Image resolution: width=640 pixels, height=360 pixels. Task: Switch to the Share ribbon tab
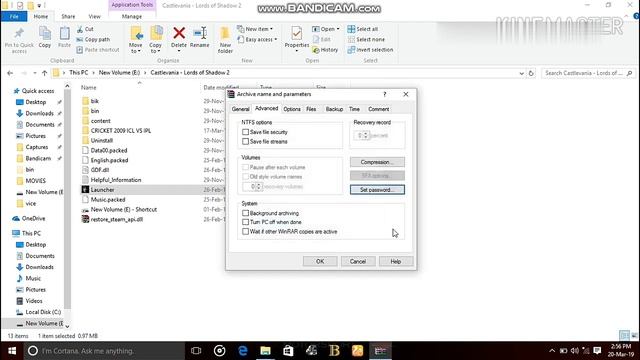(x=68, y=16)
